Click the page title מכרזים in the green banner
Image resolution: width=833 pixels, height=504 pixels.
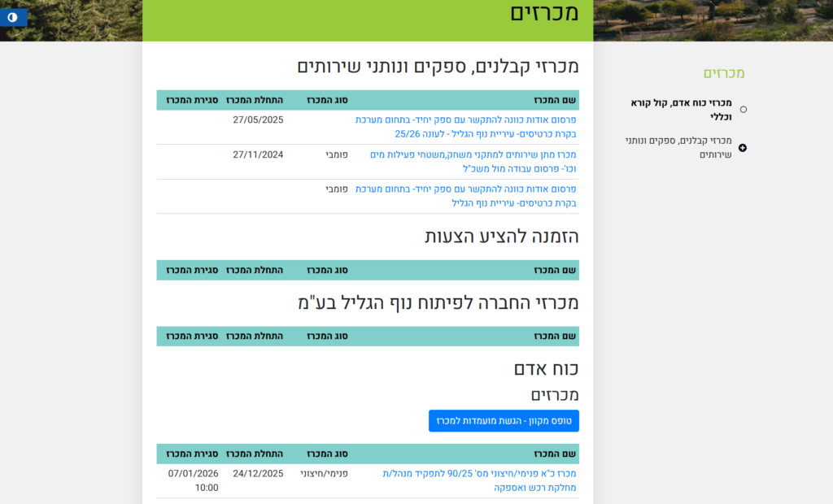pyautogui.click(x=544, y=13)
